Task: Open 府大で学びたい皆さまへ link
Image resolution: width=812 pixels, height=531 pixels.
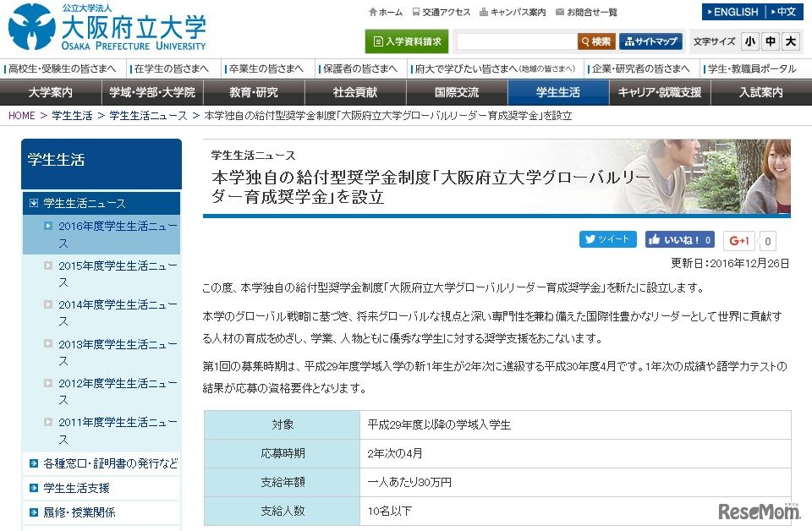Action: pyautogui.click(x=494, y=68)
